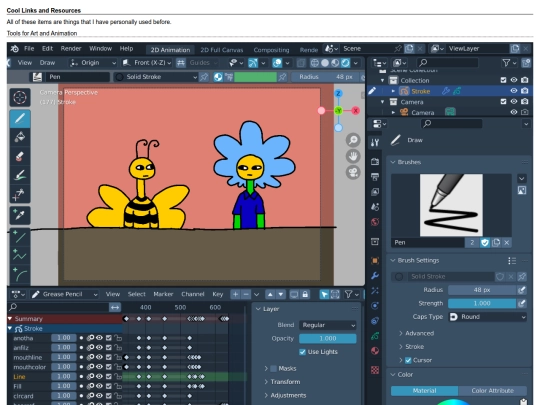
Task: Lock the mouthline layer
Action: 118,357
